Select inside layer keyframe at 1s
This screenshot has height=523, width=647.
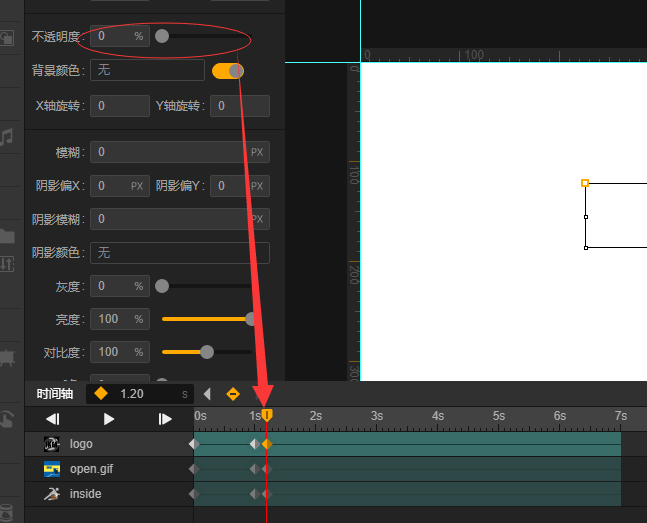pyautogui.click(x=255, y=494)
